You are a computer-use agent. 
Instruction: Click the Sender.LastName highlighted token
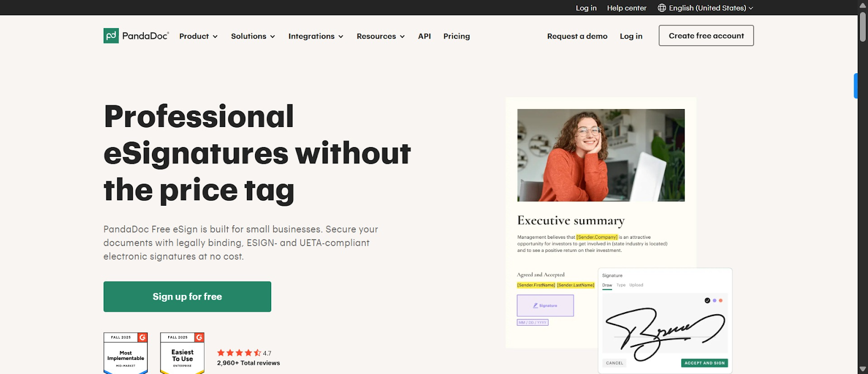576,285
